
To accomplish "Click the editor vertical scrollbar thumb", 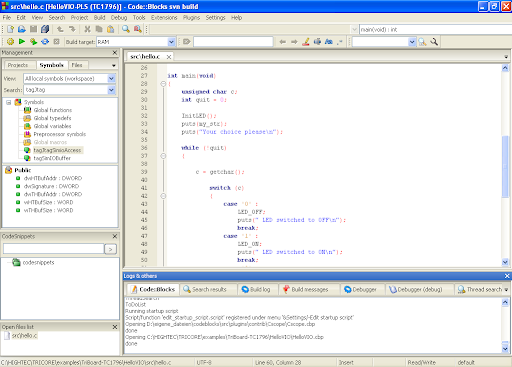I will (505, 167).
